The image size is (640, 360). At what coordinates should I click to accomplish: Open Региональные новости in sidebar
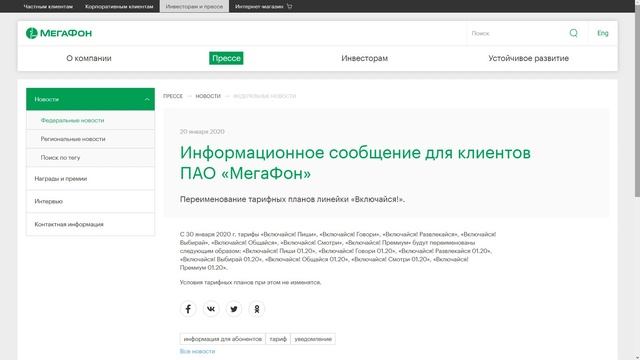click(91, 139)
